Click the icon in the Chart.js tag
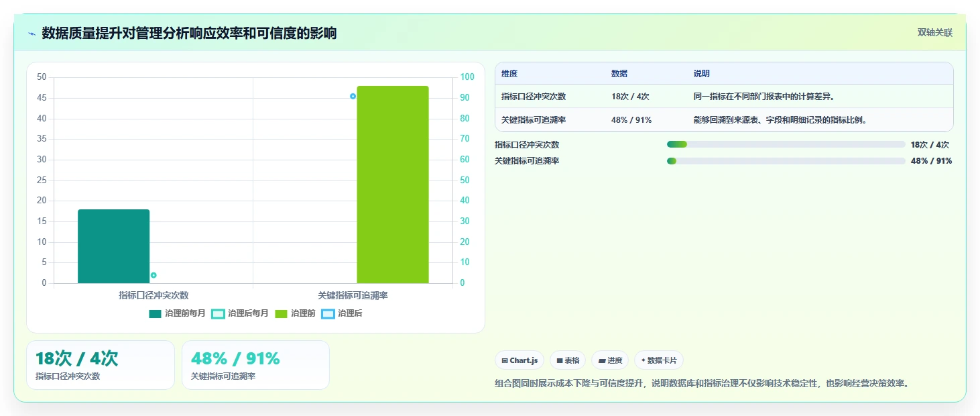The height and width of the screenshot is (416, 980). coord(505,361)
